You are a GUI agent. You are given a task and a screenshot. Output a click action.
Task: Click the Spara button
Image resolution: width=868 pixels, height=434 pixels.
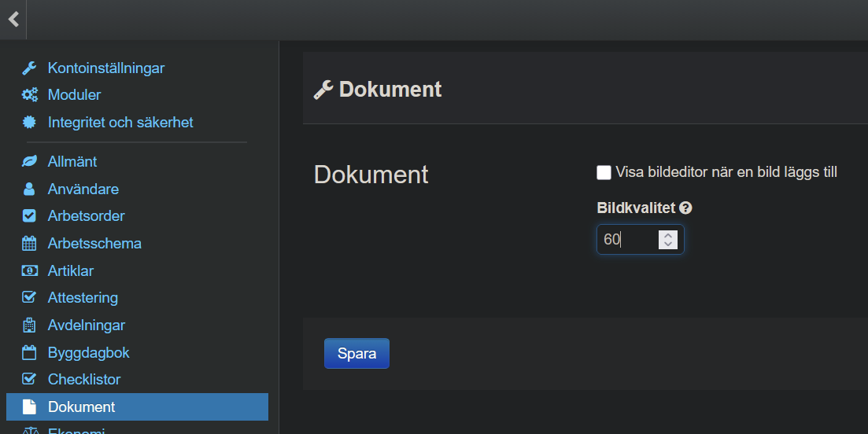(x=356, y=354)
